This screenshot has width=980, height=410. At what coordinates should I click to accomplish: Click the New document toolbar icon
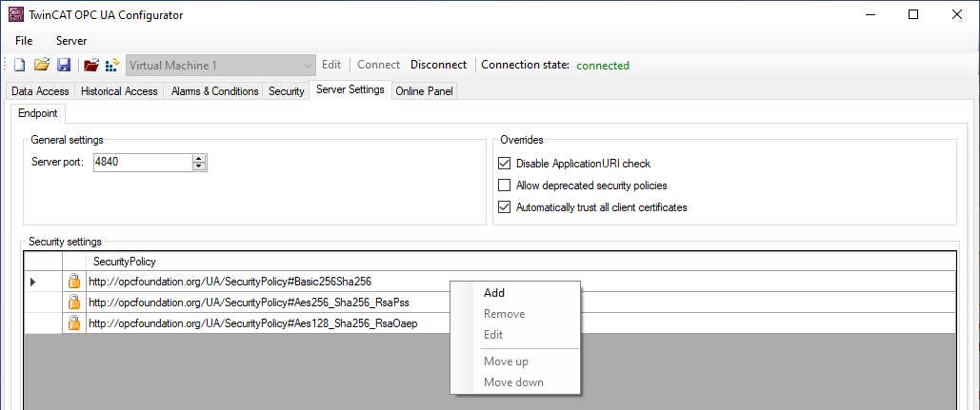(x=20, y=65)
